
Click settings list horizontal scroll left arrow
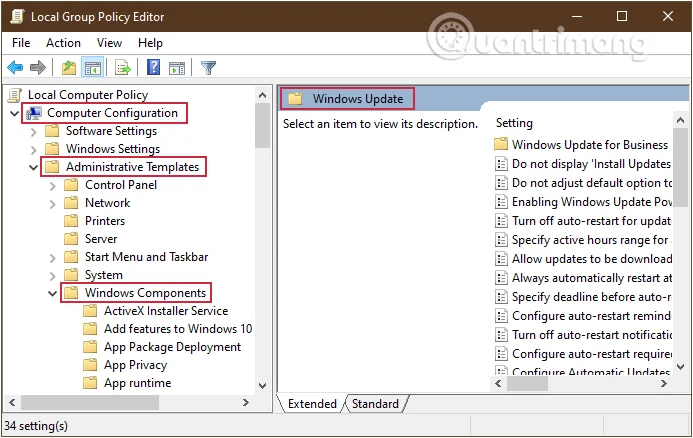point(498,383)
